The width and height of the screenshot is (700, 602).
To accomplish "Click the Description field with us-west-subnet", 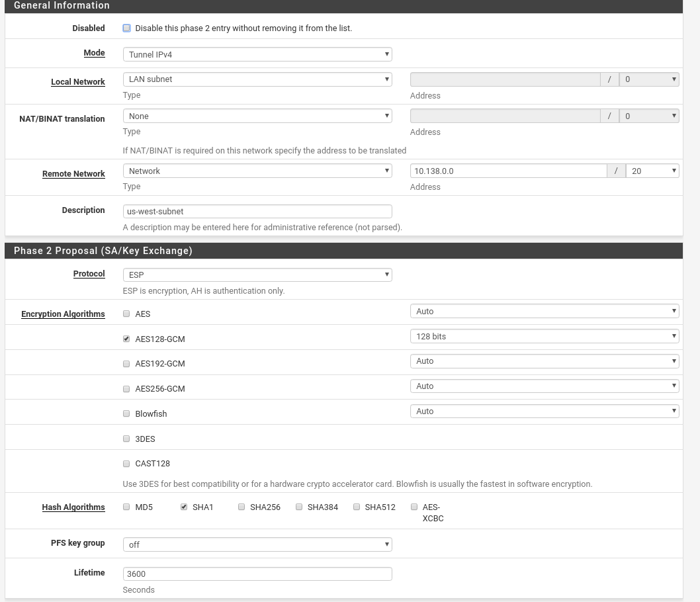I will (x=257, y=212).
